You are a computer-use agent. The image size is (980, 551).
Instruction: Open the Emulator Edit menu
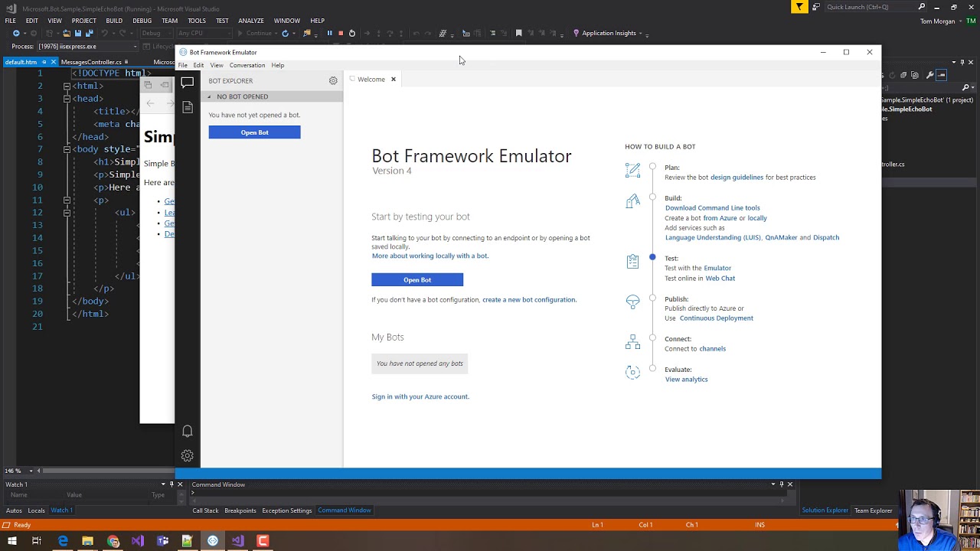pyautogui.click(x=198, y=65)
